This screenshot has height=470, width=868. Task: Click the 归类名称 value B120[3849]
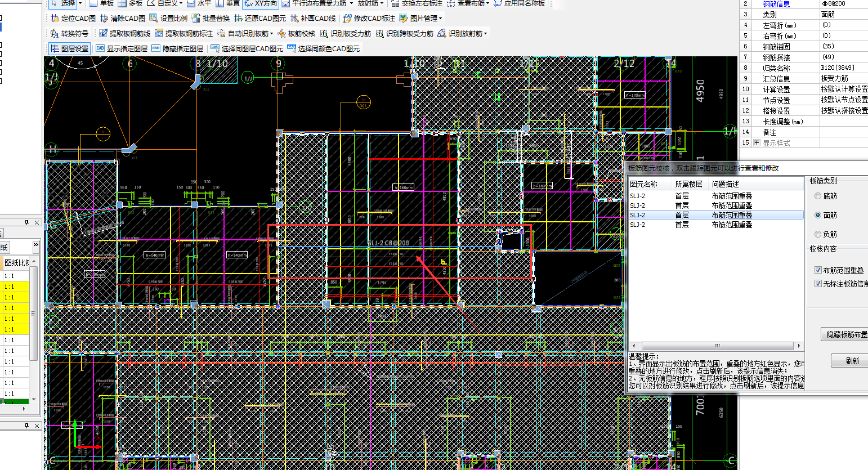tap(838, 68)
